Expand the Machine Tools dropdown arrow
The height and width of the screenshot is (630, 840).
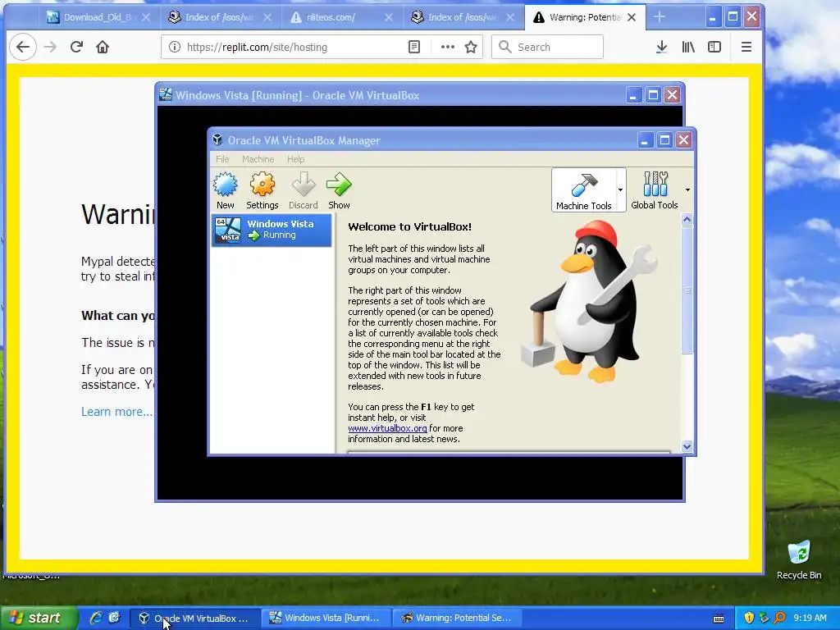point(620,189)
